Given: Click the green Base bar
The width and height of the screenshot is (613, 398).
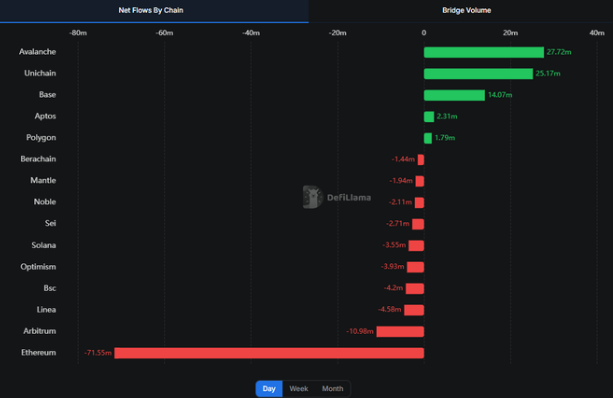Looking at the screenshot, I should [454, 95].
